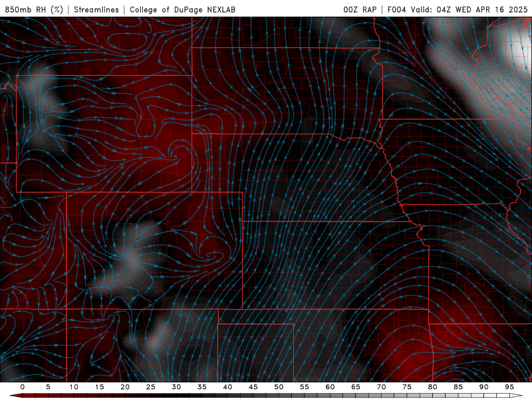Click the "850mb RH (%)" title text

34,9
